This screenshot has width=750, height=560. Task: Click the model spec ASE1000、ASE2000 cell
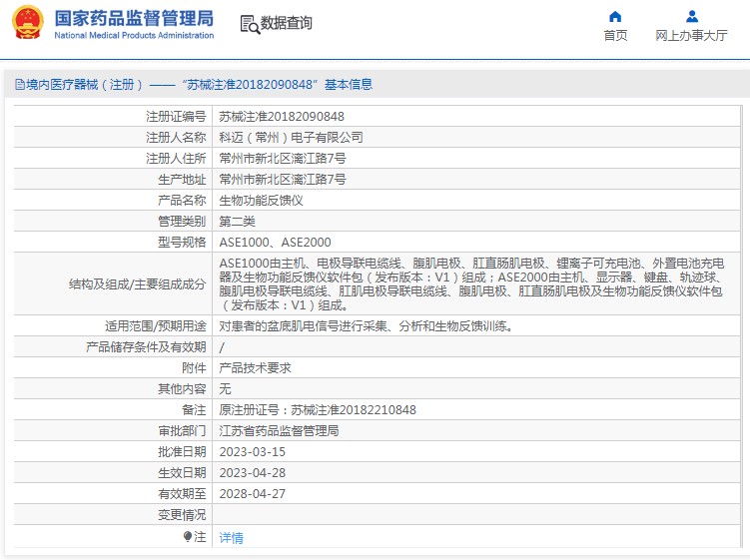click(x=476, y=242)
